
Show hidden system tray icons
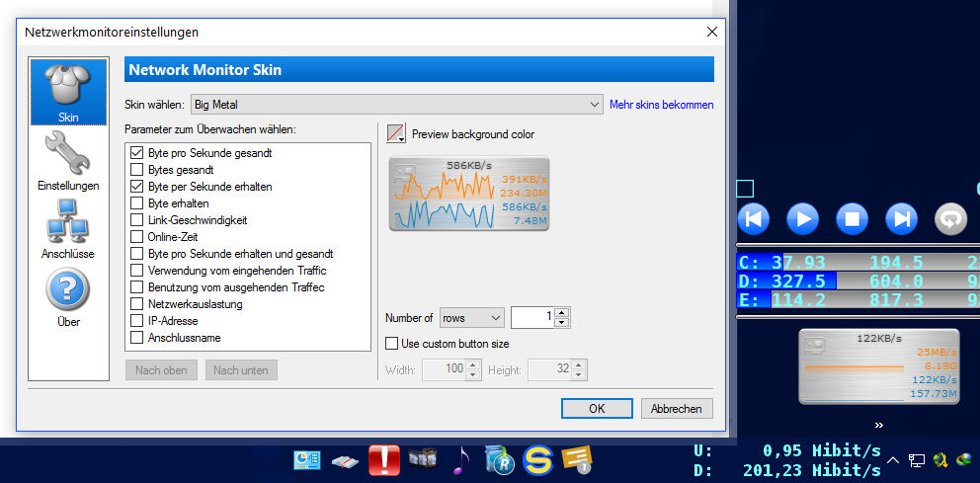point(893,460)
